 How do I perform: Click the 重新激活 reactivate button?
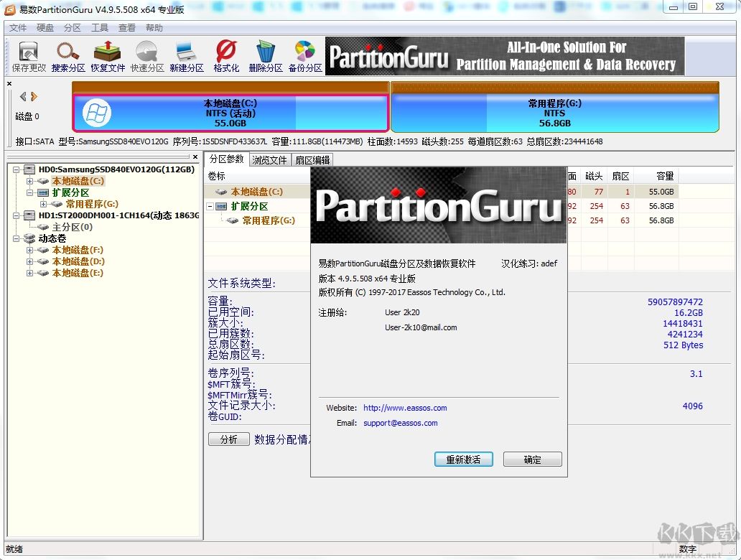point(463,459)
